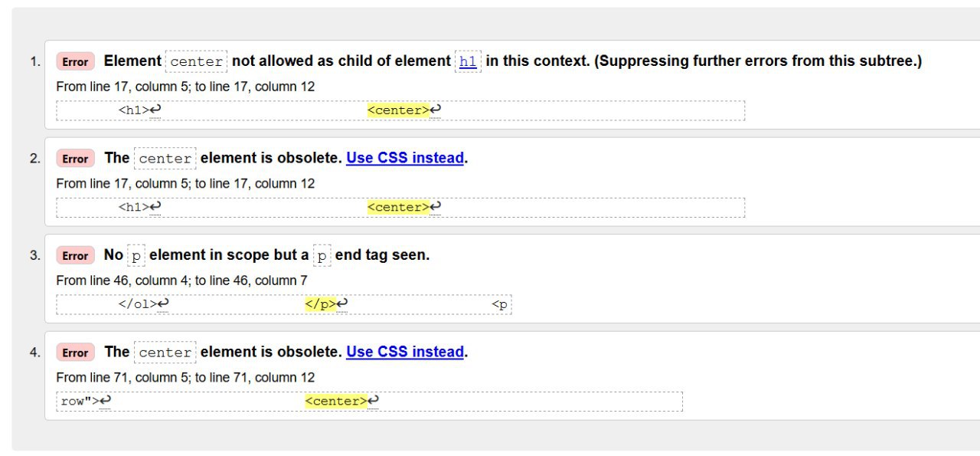Click the Error badge on message 2

click(x=75, y=159)
